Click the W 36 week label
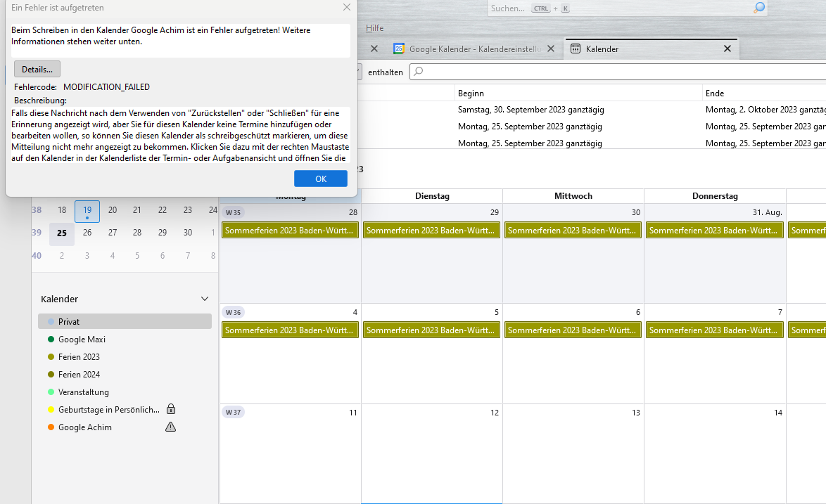 point(233,313)
